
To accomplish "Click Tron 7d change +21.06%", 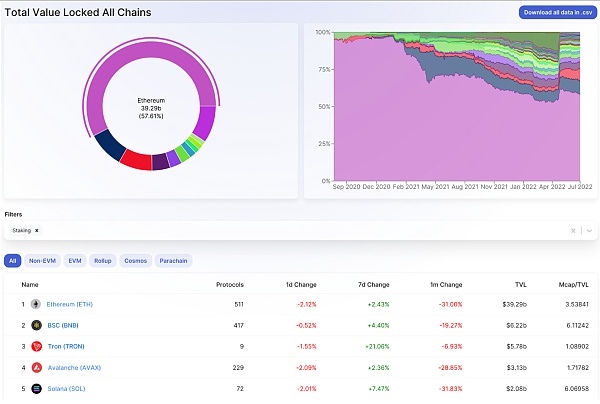I will coord(377,346).
